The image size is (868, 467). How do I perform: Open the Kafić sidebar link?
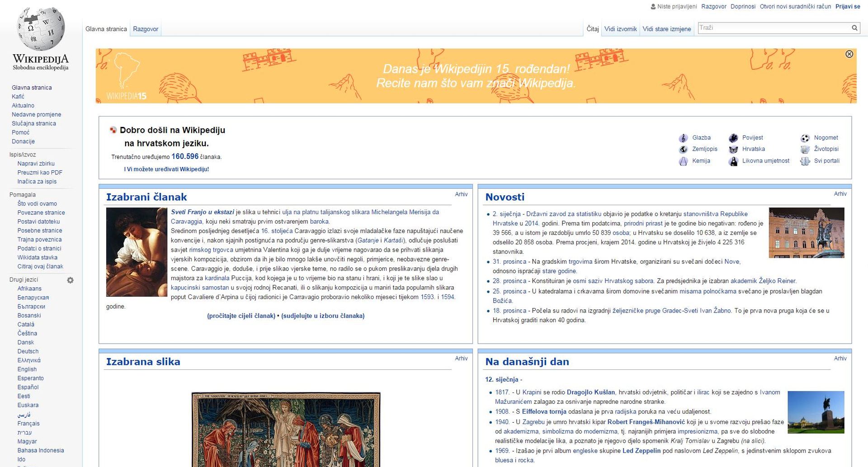tap(18, 97)
